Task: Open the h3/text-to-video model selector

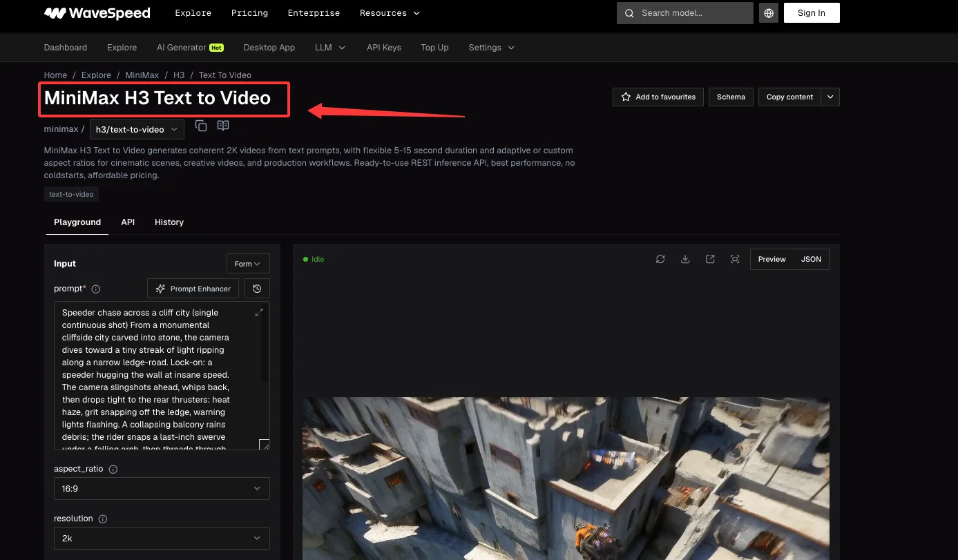Action: 137,129
